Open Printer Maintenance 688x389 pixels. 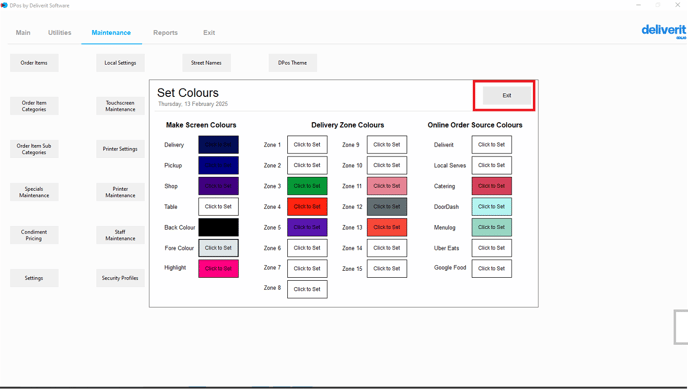coord(120,192)
